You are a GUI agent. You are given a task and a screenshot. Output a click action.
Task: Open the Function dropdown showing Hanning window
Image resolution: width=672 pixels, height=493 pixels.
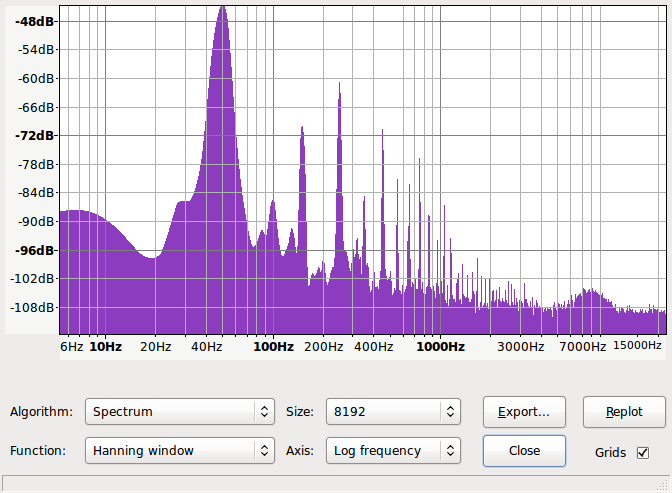pyautogui.click(x=180, y=451)
